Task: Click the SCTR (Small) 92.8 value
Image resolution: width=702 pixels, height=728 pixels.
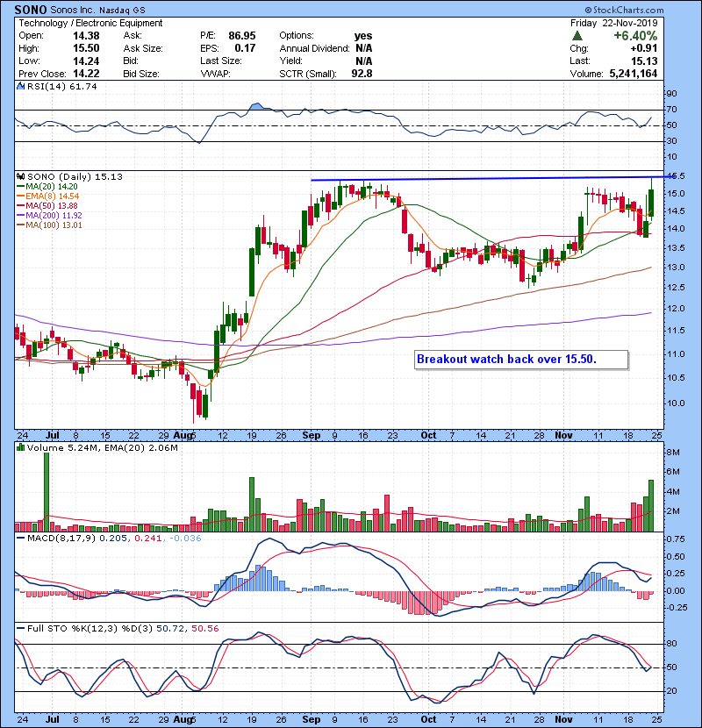Action: tap(362, 74)
